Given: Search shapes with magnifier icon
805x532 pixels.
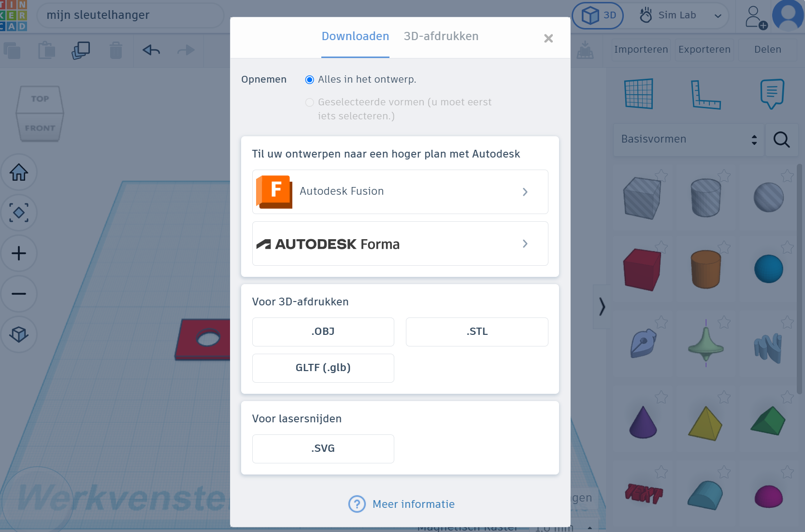Looking at the screenshot, I should (781, 140).
